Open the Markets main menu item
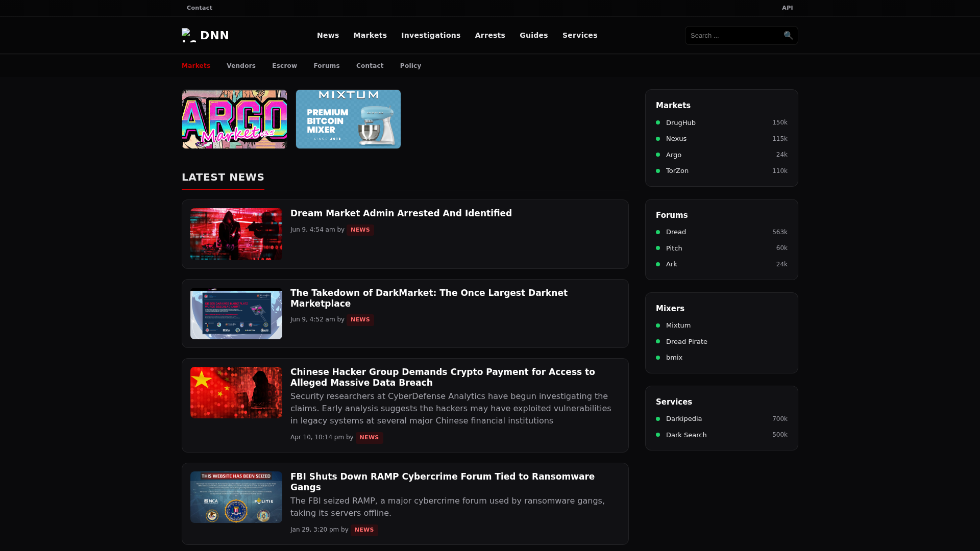The width and height of the screenshot is (980, 551). (370, 35)
